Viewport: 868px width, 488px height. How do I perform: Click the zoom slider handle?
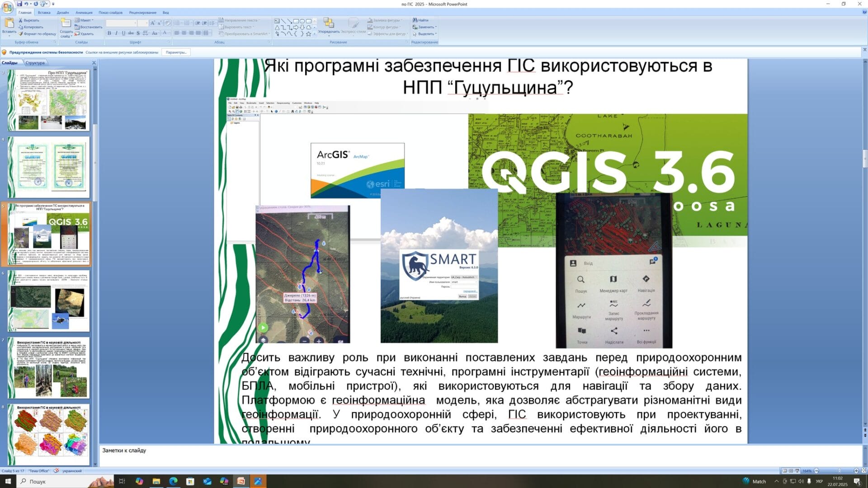840,471
